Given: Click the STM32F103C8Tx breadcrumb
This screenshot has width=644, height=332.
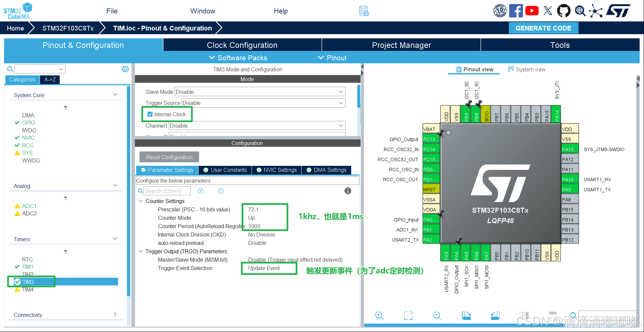Looking at the screenshot, I should [68, 28].
